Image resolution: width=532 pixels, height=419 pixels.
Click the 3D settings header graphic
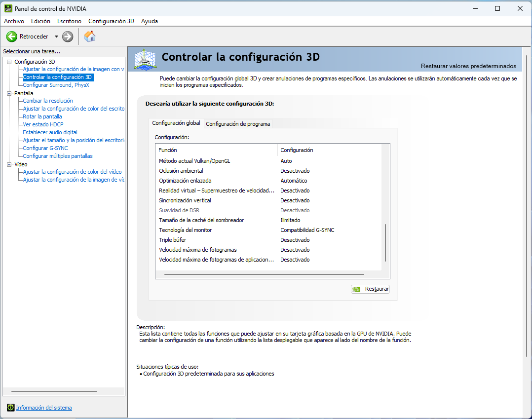click(x=145, y=60)
